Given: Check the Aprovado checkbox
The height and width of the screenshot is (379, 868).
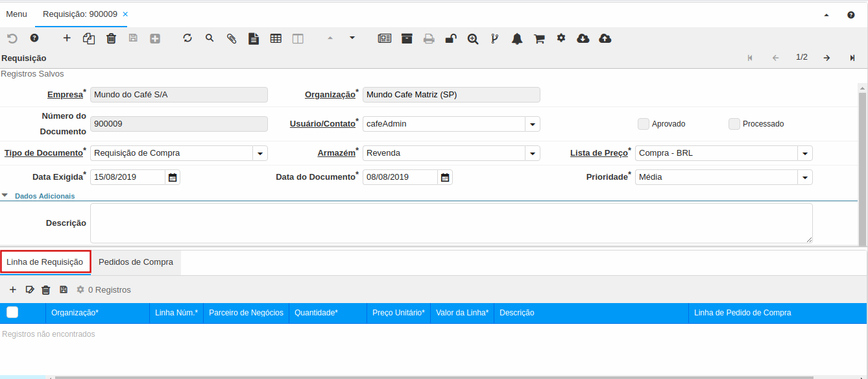Looking at the screenshot, I should click(644, 124).
